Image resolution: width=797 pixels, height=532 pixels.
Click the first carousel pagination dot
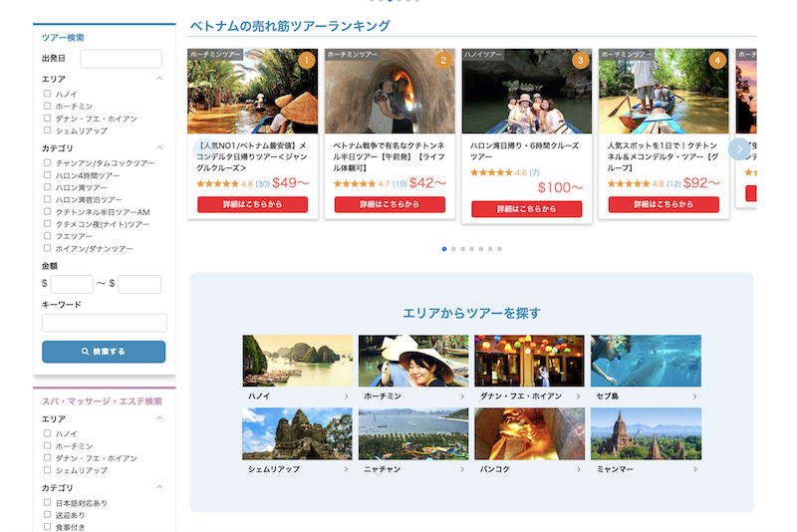[444, 248]
